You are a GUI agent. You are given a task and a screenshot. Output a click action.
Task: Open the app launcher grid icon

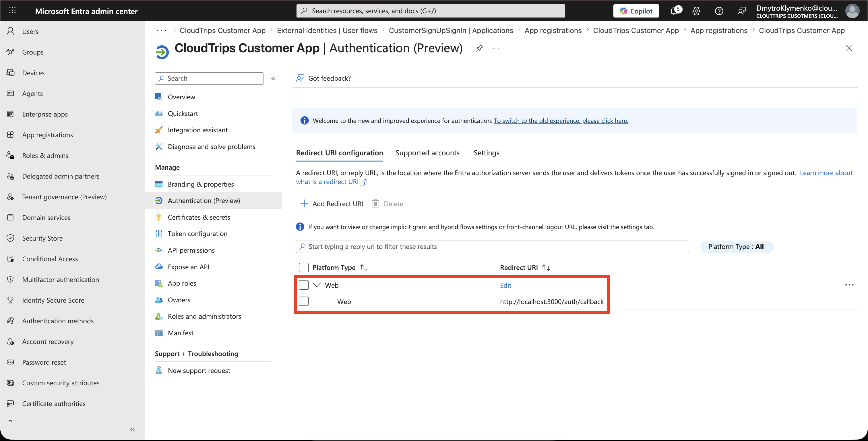(x=12, y=11)
